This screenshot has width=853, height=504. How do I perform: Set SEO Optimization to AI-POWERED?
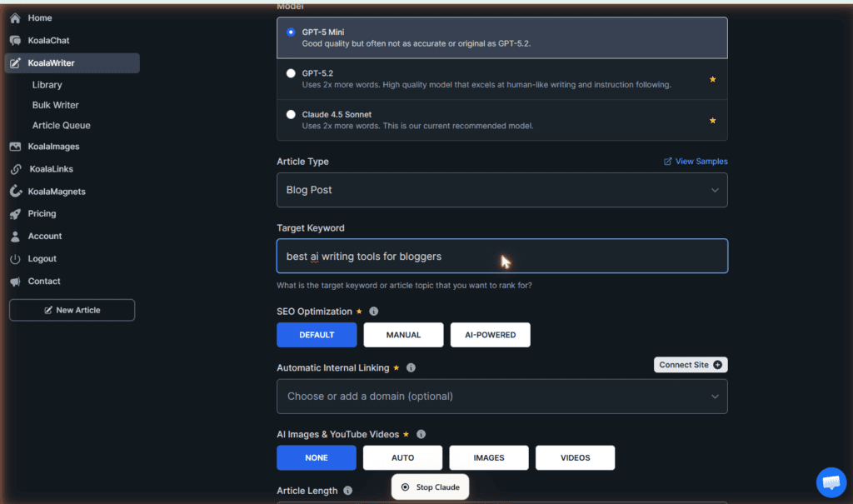(x=490, y=335)
